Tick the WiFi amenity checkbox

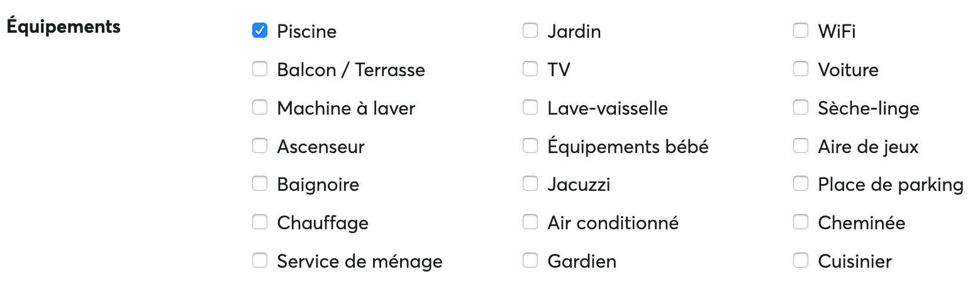[801, 31]
